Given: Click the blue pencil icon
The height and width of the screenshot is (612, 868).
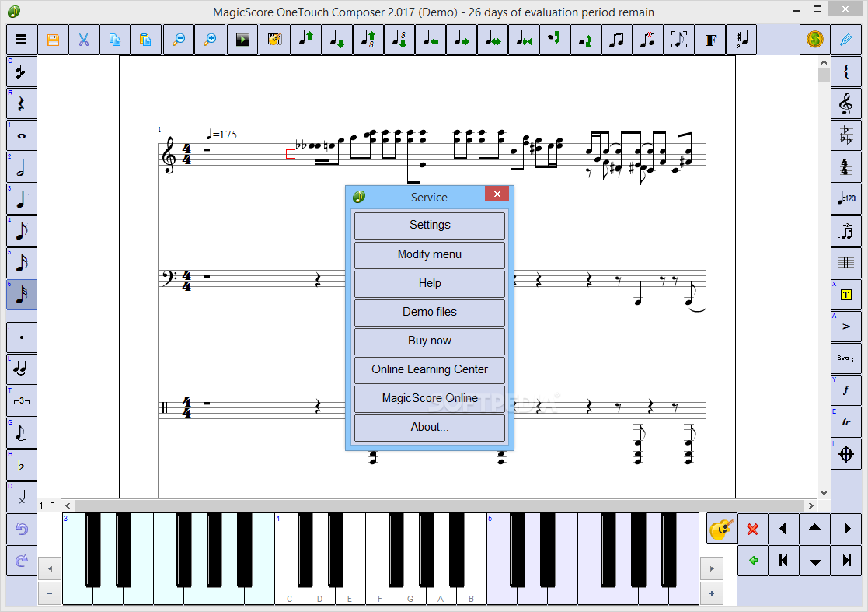Looking at the screenshot, I should pyautogui.click(x=846, y=40).
